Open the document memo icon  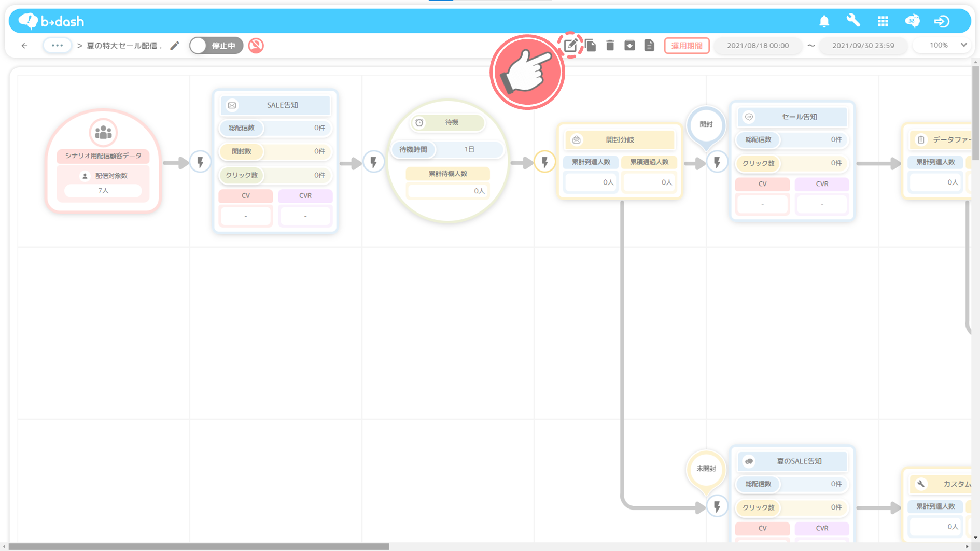point(649,46)
